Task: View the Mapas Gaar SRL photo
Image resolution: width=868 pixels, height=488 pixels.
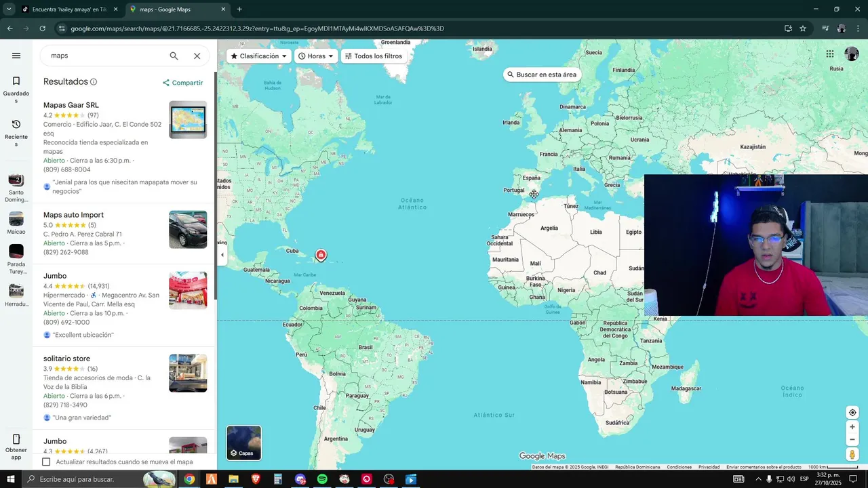Action: pos(188,120)
